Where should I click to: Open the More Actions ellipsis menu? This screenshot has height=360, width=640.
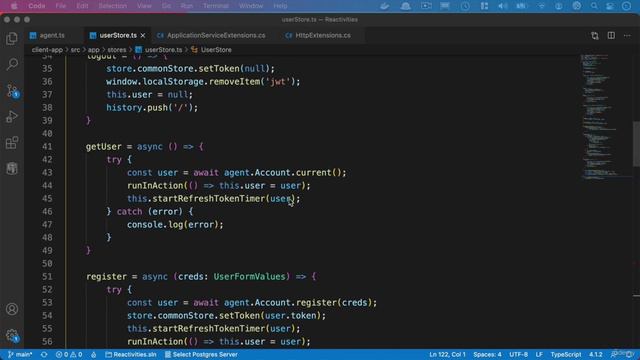627,36
